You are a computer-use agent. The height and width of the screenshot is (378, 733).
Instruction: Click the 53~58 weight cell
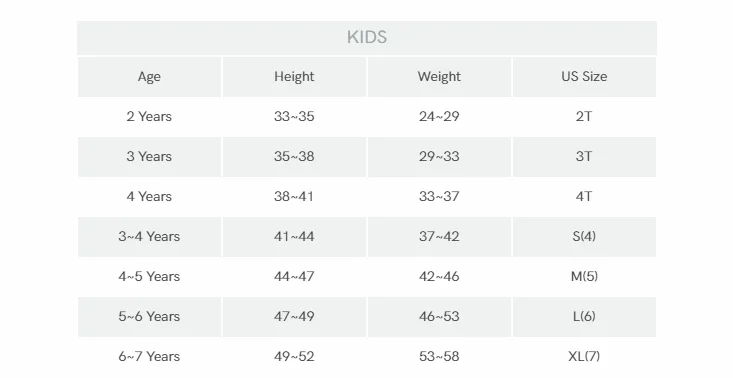(439, 357)
